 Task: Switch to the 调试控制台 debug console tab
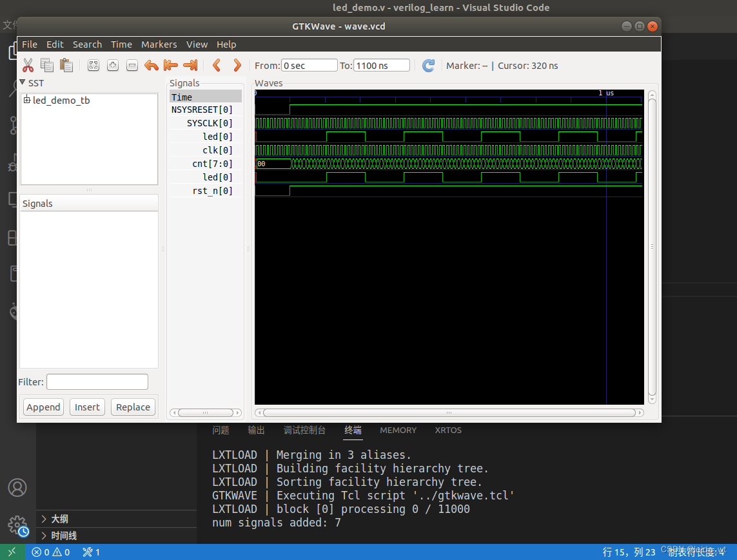point(304,430)
